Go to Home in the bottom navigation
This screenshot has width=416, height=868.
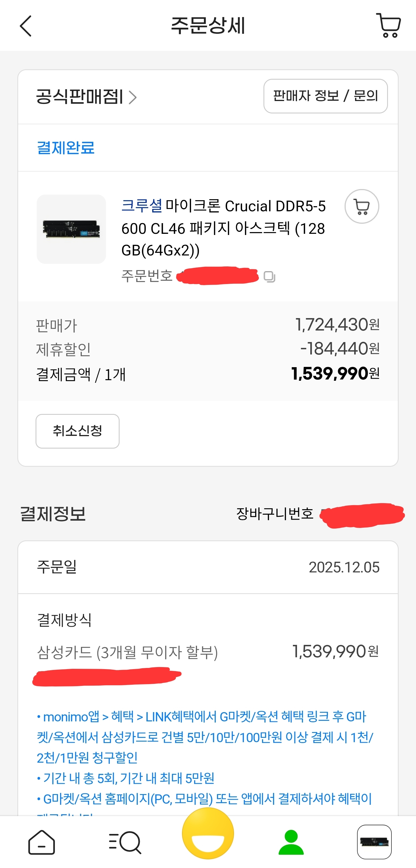click(x=42, y=842)
